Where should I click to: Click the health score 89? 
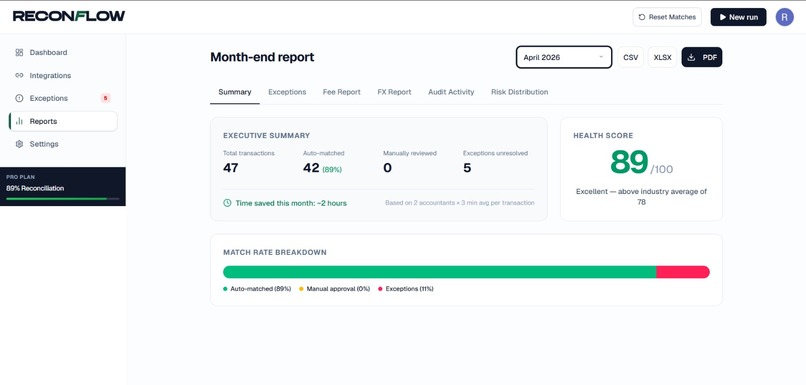pos(629,162)
